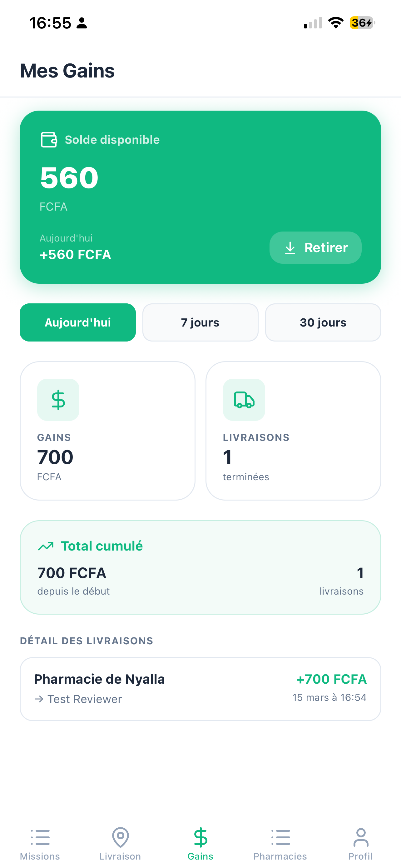Image resolution: width=401 pixels, height=868 pixels.
Task: Switch the period filter to 30 jours
Action: [323, 322]
